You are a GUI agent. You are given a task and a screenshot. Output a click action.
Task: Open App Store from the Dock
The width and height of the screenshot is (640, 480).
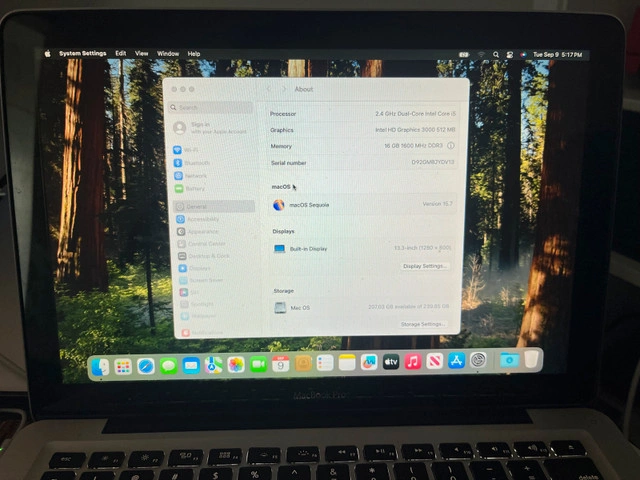coord(456,360)
